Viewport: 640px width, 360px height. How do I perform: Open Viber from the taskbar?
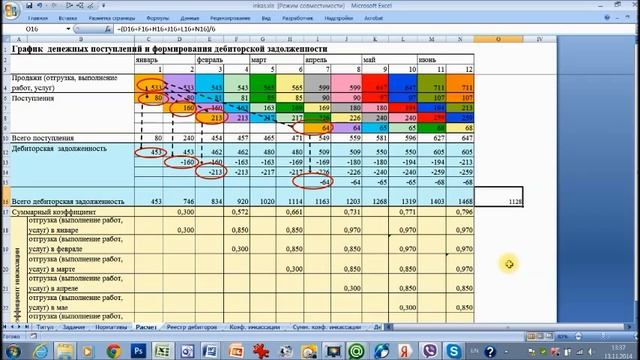click(x=429, y=351)
